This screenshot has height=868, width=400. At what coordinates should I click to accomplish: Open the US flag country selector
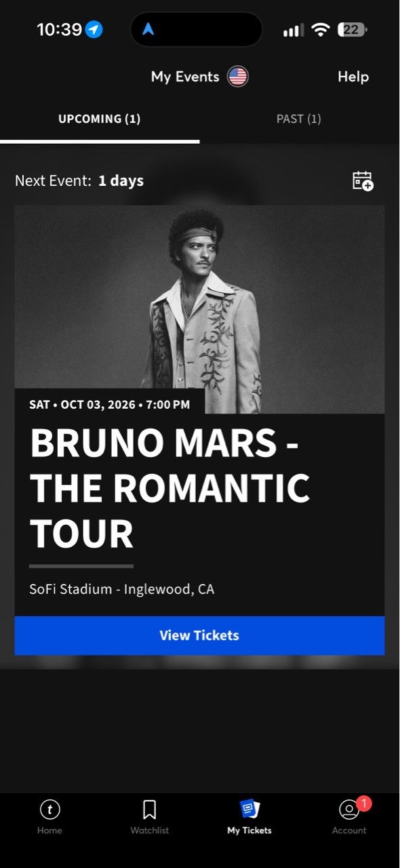click(x=238, y=77)
